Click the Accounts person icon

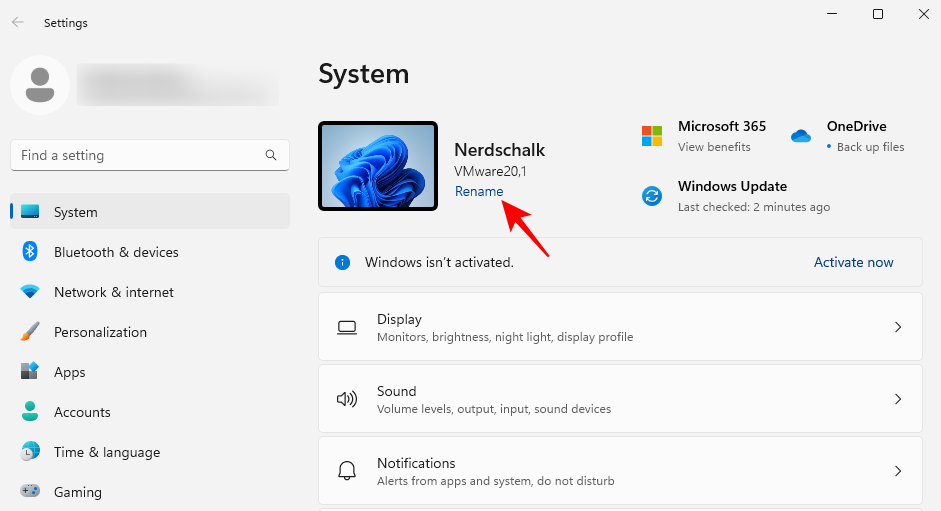point(30,411)
